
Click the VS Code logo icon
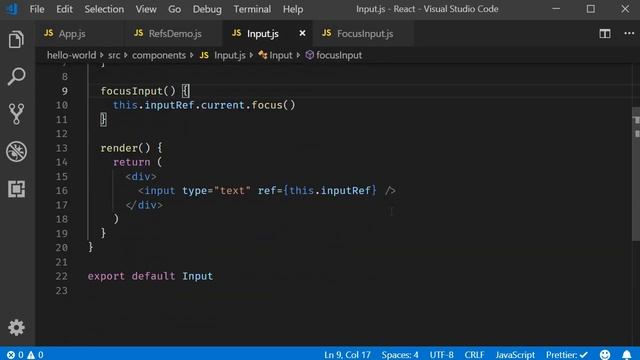pos(12,9)
